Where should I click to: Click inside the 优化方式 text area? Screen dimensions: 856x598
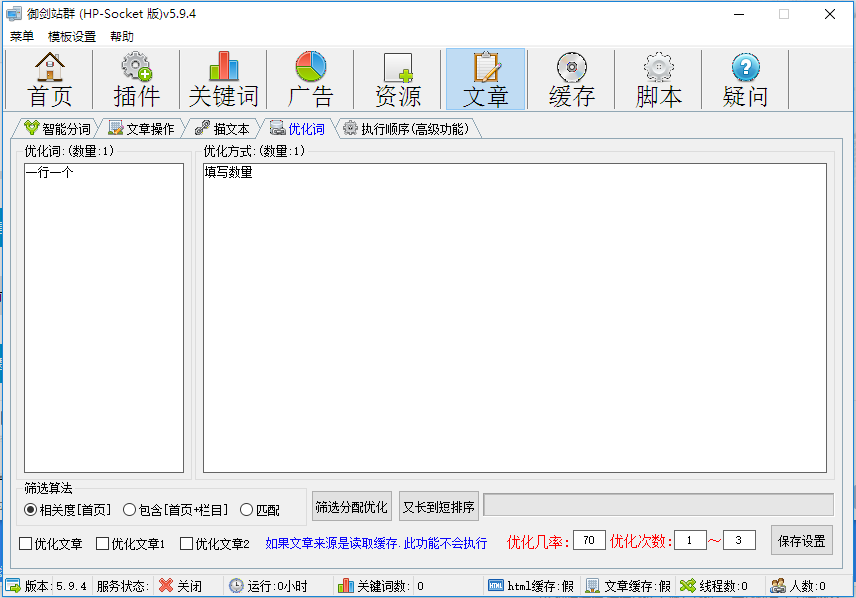click(x=515, y=318)
